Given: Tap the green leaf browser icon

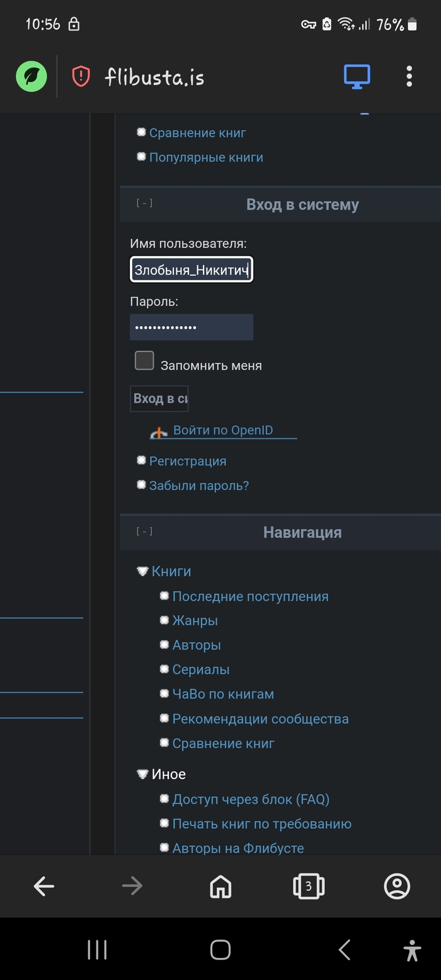Looking at the screenshot, I should [31, 77].
